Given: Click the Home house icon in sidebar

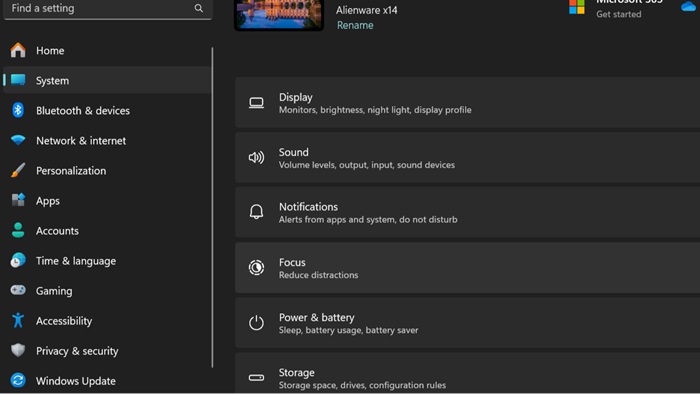Looking at the screenshot, I should [x=18, y=50].
